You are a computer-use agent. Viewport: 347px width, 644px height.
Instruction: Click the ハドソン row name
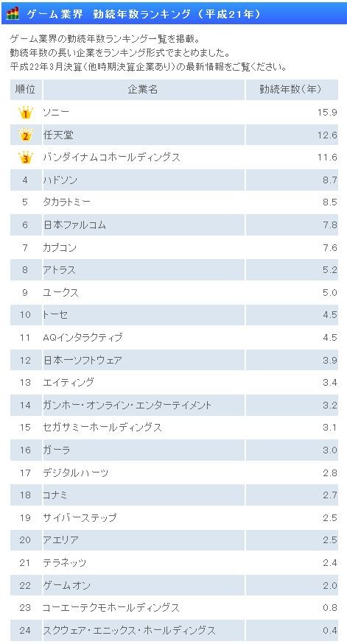coord(60,180)
